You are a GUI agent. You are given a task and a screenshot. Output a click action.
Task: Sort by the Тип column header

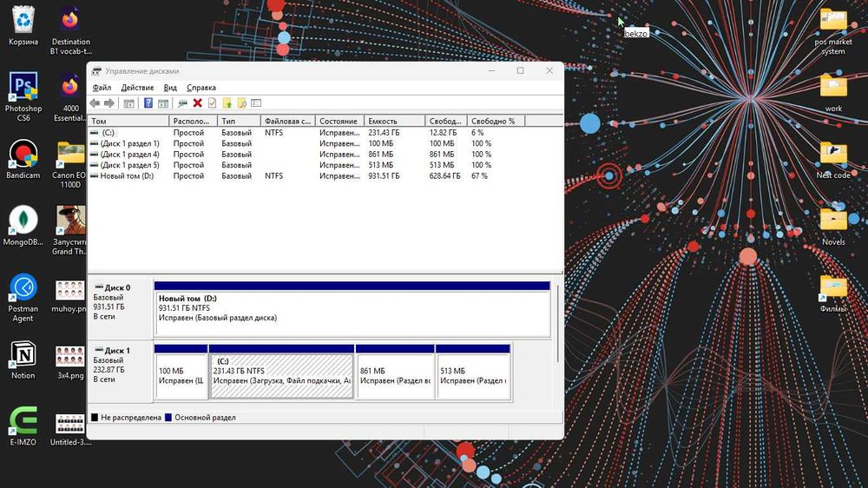240,121
